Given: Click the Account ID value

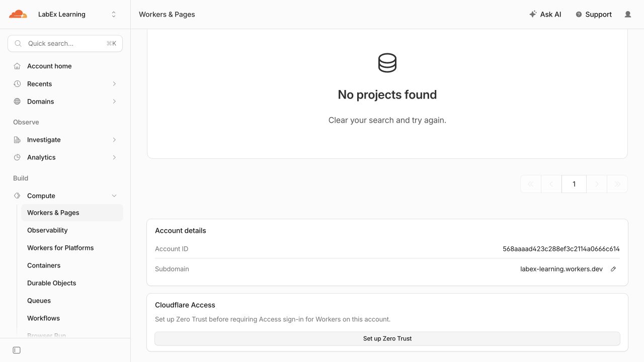Looking at the screenshot, I should 561,249.
